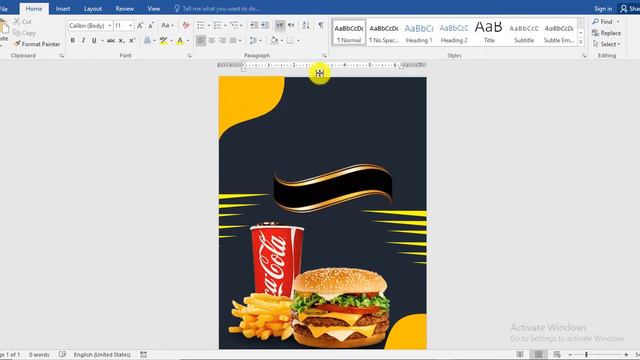Open the File tab

[x=4, y=9]
